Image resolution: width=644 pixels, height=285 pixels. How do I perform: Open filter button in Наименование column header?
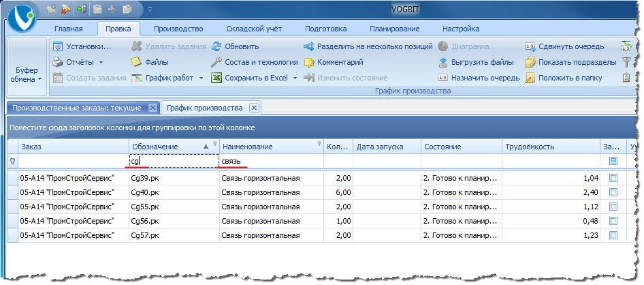click(319, 144)
